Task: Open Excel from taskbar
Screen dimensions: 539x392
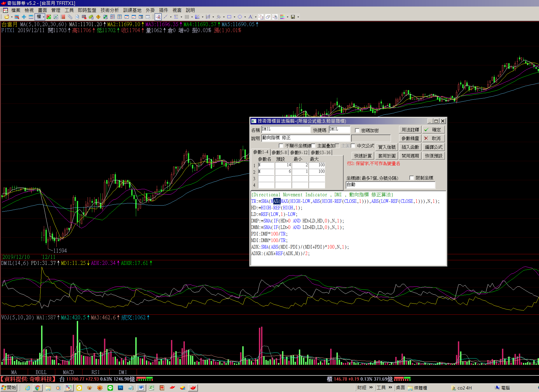Action: tap(152, 388)
